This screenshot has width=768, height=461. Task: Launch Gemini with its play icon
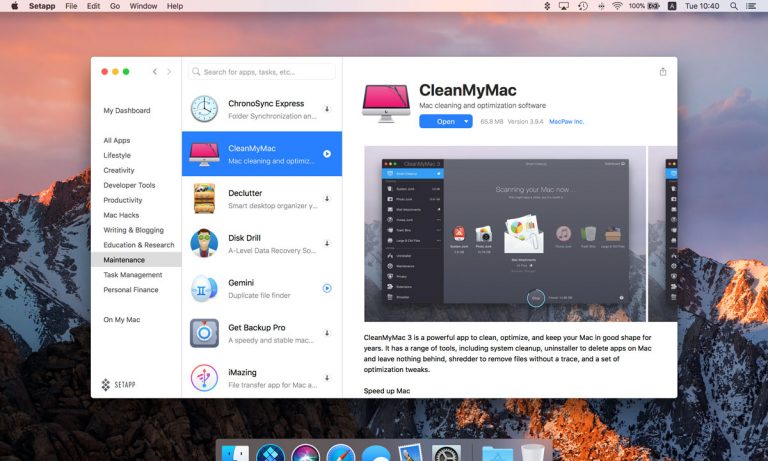pyautogui.click(x=327, y=288)
